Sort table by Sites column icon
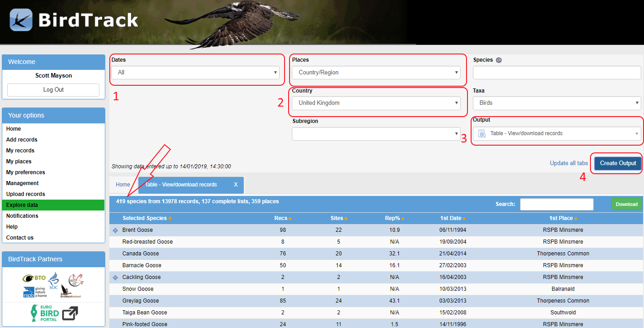 [345, 219]
